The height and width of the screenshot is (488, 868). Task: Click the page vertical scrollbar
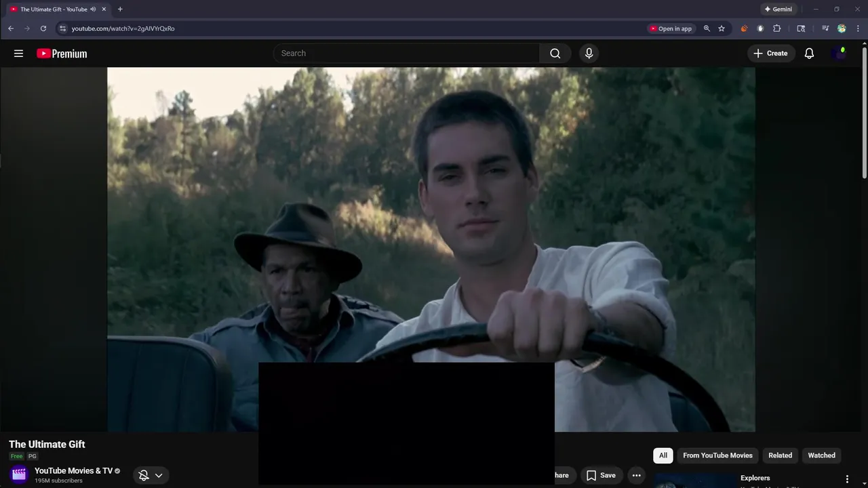coord(864,112)
